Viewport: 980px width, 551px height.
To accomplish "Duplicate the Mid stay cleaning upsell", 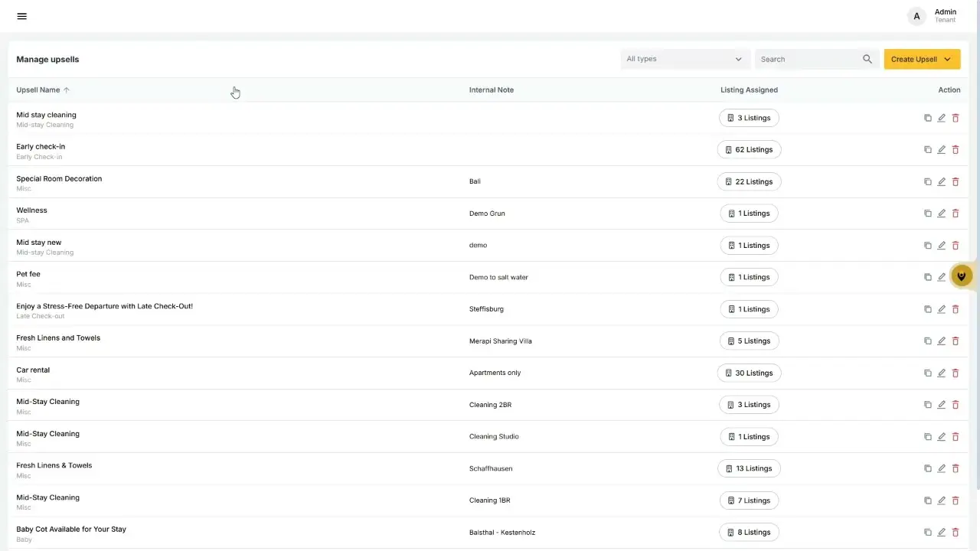I will point(928,118).
